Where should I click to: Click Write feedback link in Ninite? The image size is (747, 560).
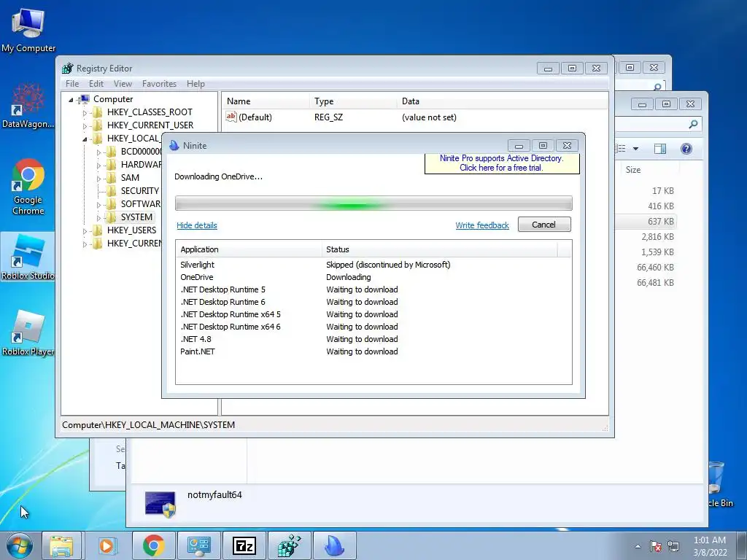[x=482, y=225]
